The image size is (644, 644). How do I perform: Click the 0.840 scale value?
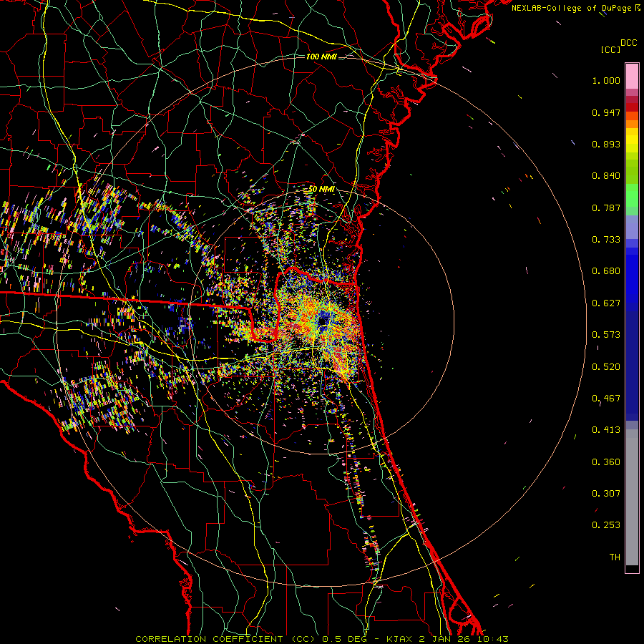point(606,176)
